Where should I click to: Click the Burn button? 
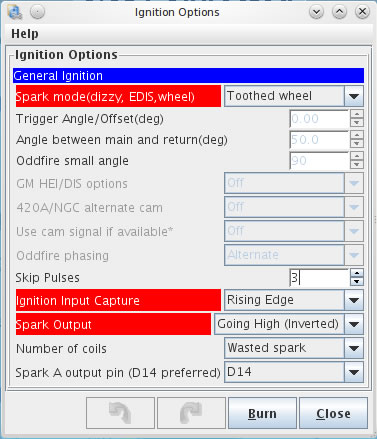262,413
